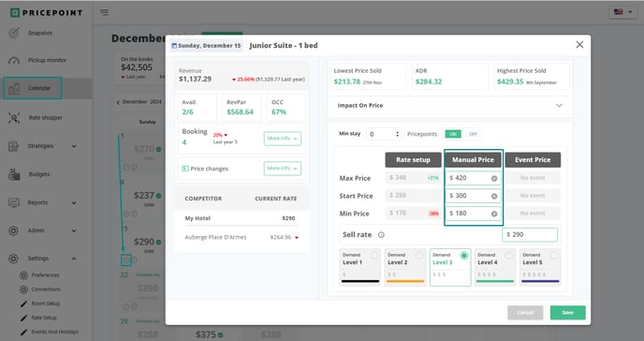This screenshot has height=341, width=644.
Task: Open the hamburger menu icon
Action: (x=104, y=12)
